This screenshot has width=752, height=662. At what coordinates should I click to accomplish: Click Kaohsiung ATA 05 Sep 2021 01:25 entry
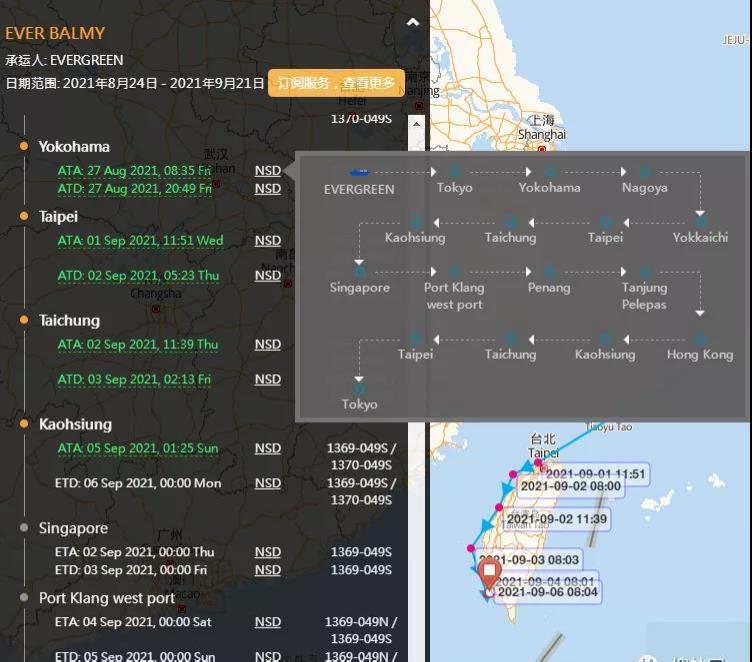point(138,448)
